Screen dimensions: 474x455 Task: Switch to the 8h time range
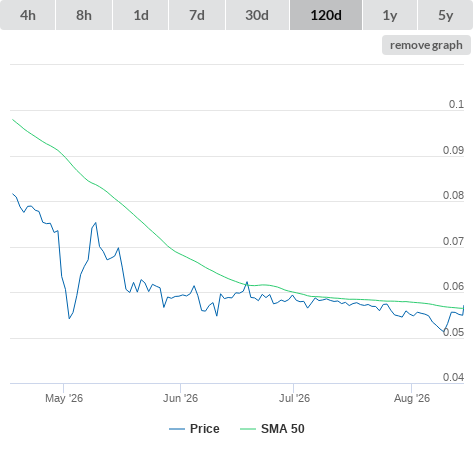84,15
